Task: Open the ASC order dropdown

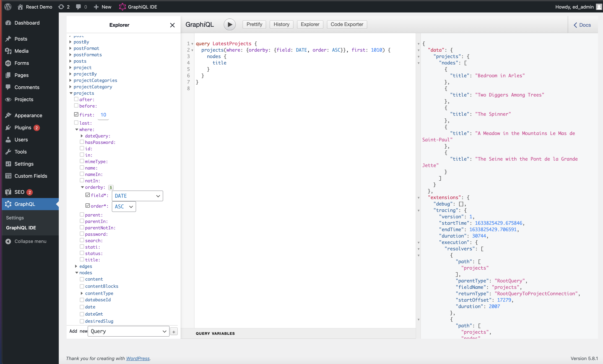Action: pos(124,206)
